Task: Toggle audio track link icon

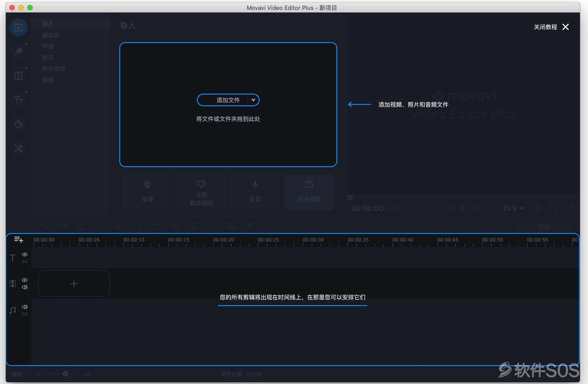Action: tap(25, 314)
